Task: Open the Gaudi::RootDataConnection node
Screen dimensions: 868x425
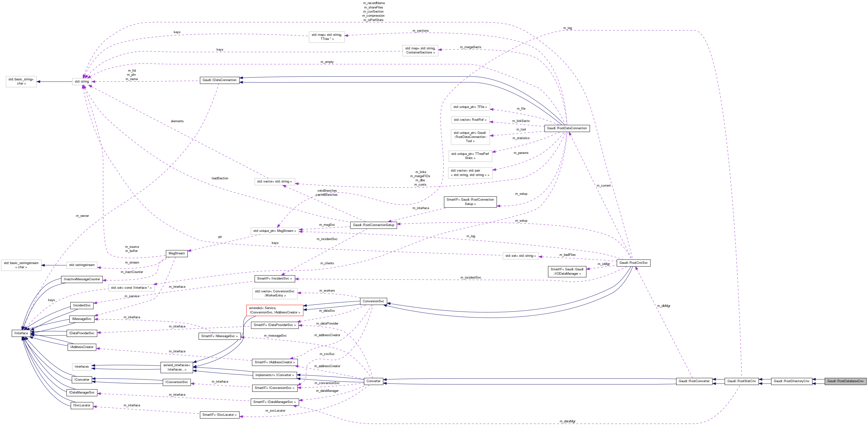Action: click(567, 129)
